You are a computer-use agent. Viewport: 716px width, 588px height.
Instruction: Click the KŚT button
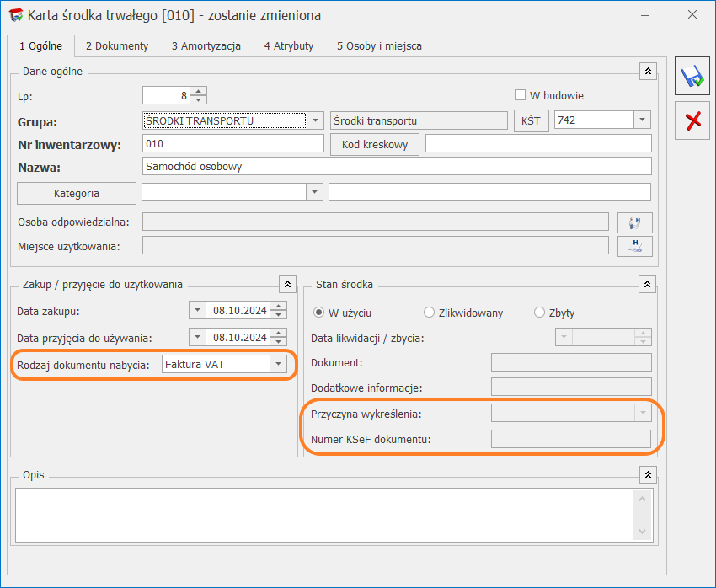click(531, 121)
